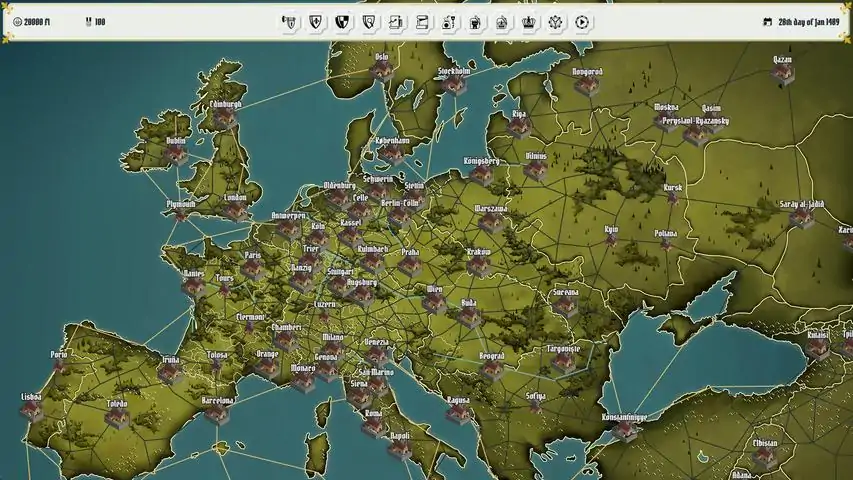Click the "Moskva" city label

point(666,107)
